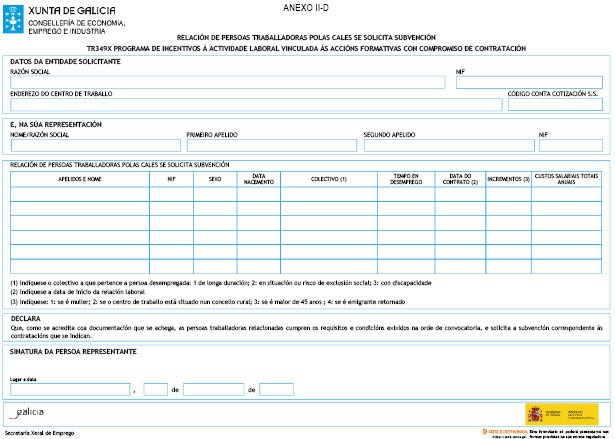Click the galicia logo in the footer
Image resolution: width=615 pixels, height=439 pixels.
pyautogui.click(x=26, y=413)
